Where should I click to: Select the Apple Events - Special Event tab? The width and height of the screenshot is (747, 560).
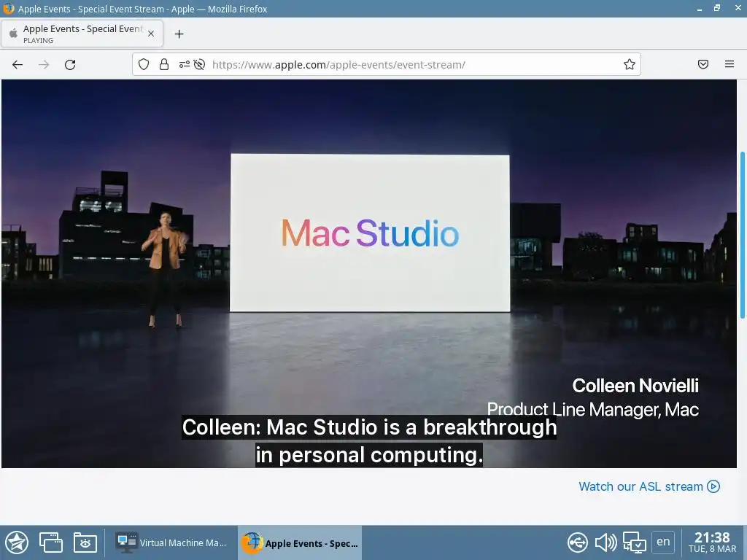[82, 34]
